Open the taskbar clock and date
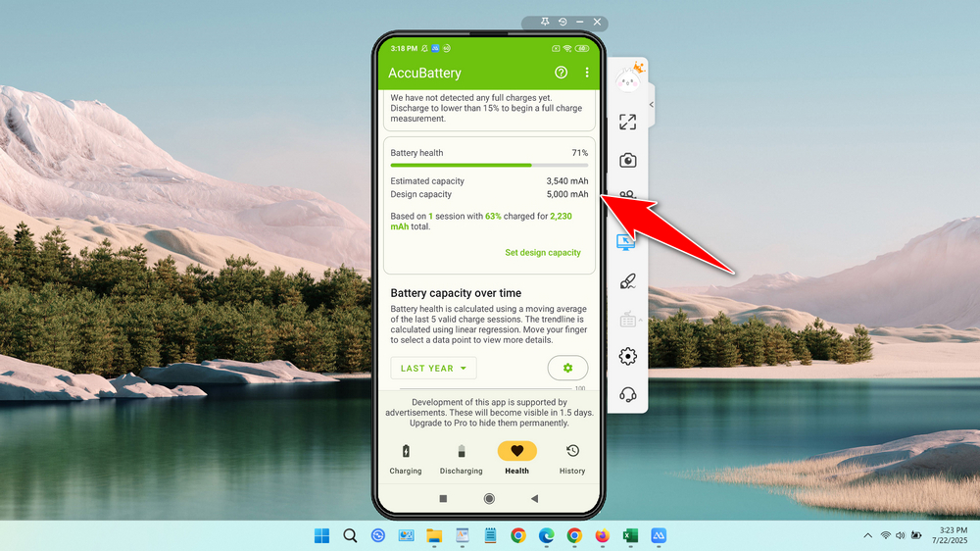Screen dimensions: 980x551 (x=950, y=535)
